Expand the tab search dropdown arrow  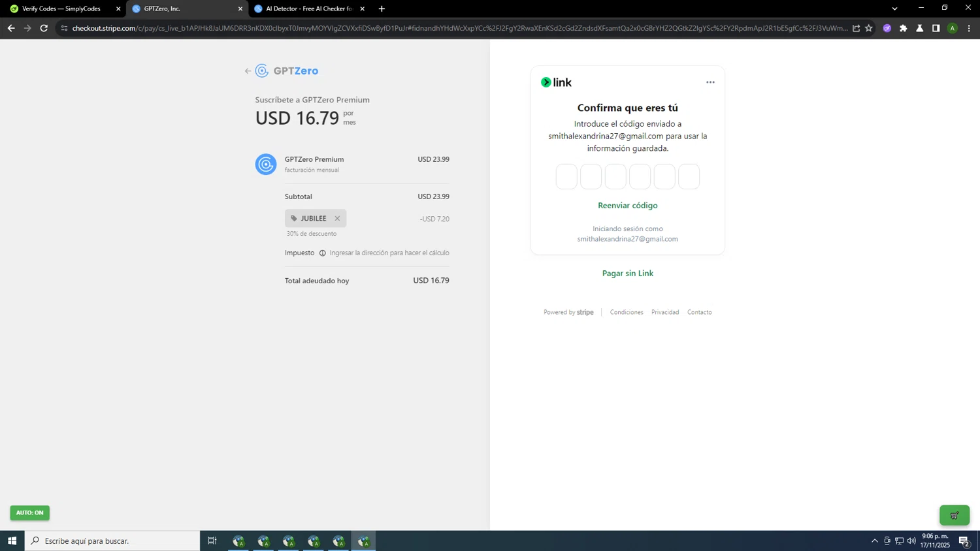coord(894,8)
